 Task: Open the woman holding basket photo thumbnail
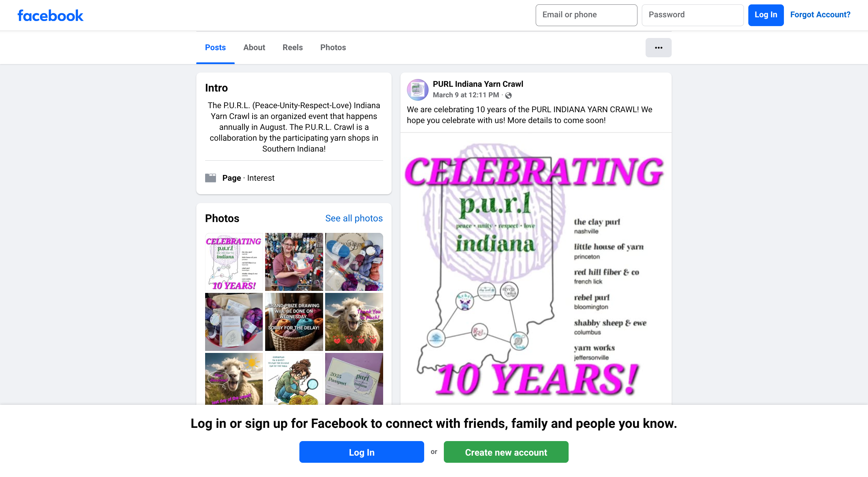pyautogui.click(x=294, y=262)
